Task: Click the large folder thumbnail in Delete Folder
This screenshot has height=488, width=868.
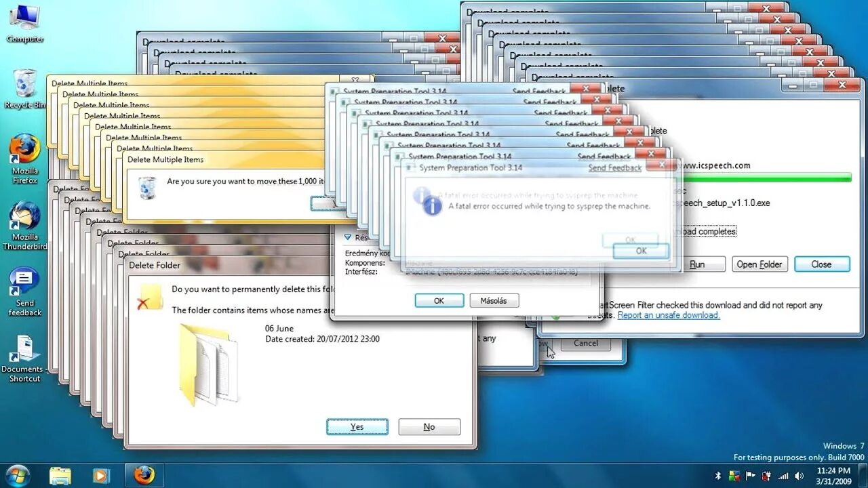Action: [x=209, y=364]
